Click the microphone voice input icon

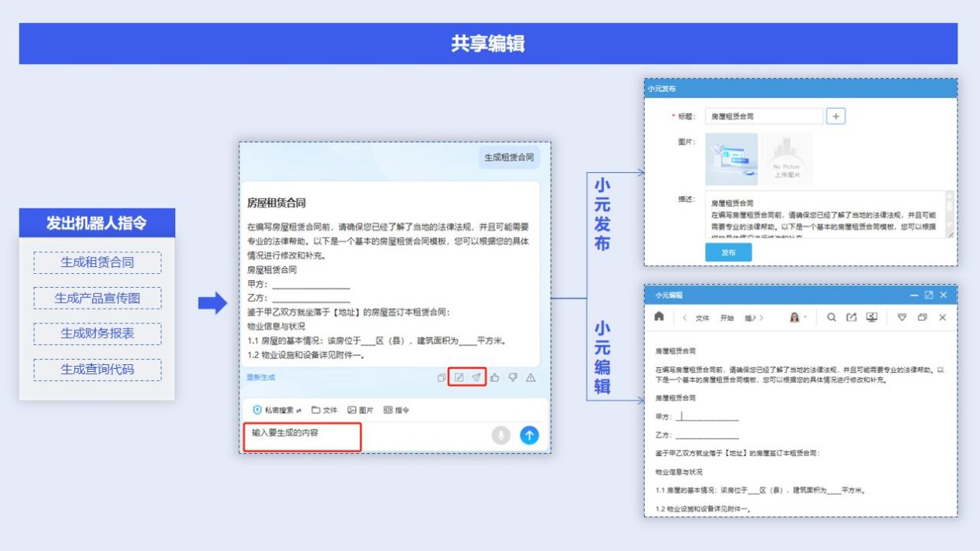(x=501, y=435)
